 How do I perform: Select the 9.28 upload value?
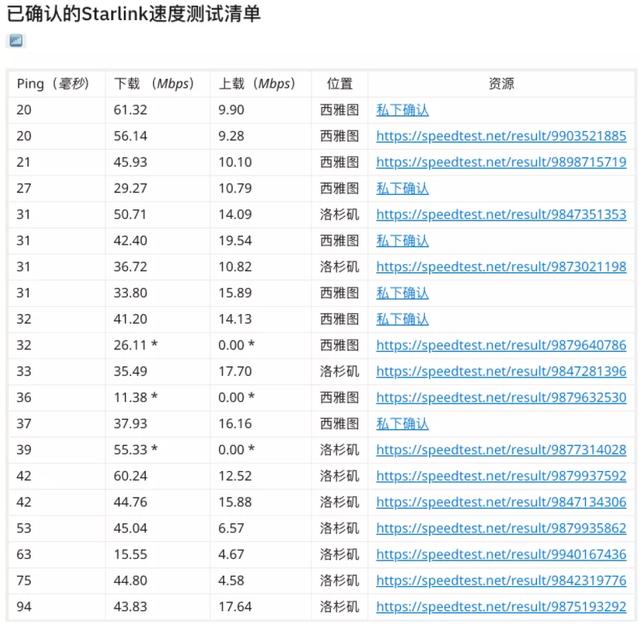tap(231, 136)
